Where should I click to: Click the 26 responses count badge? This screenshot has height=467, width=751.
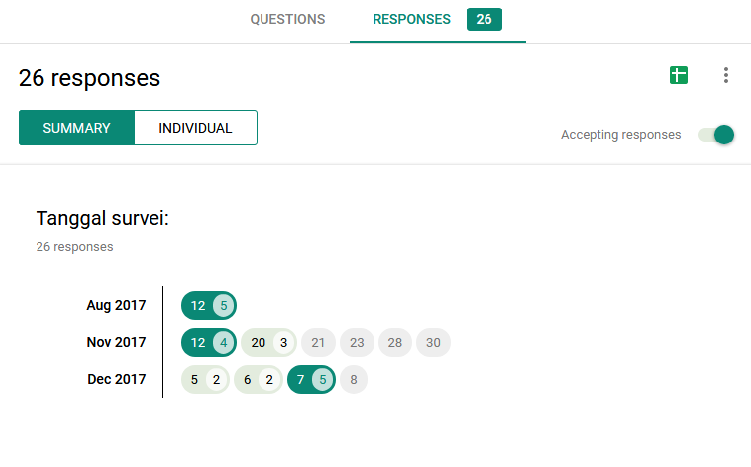(x=484, y=19)
